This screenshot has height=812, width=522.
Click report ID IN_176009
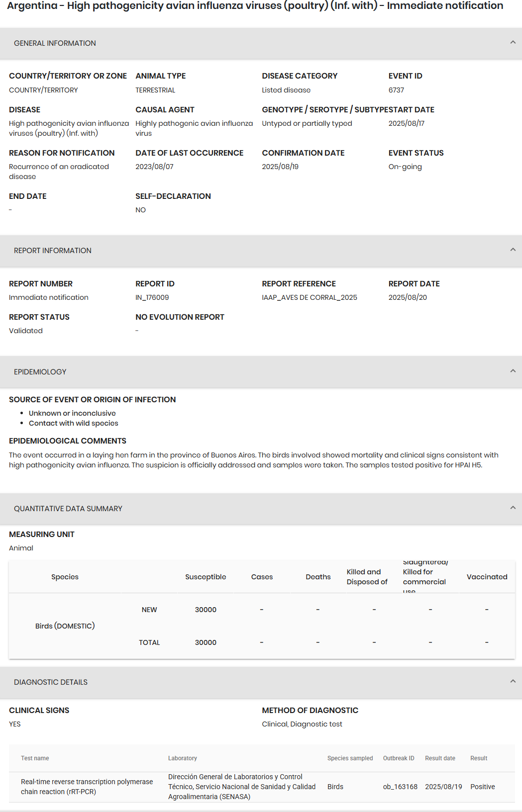point(152,297)
